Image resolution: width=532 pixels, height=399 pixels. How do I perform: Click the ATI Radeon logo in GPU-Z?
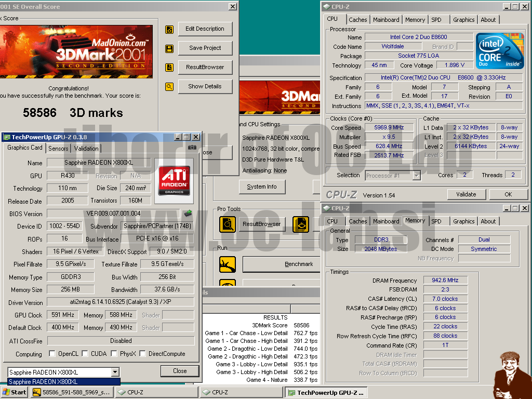(174, 181)
